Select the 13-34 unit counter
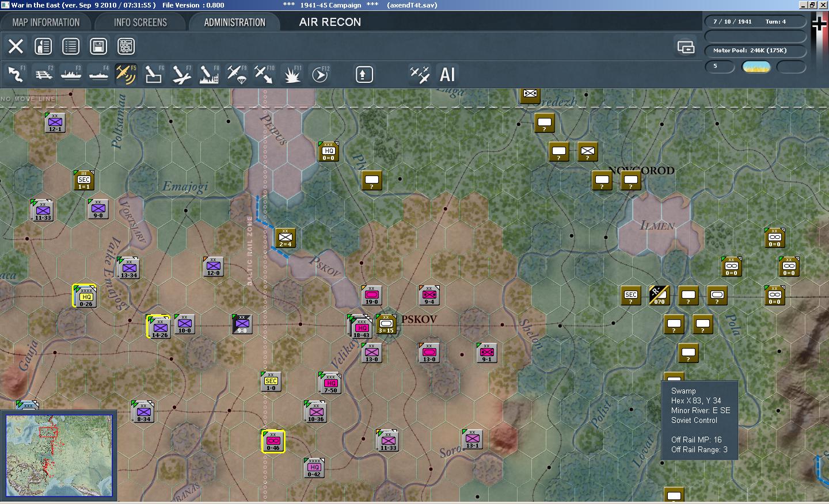Screen dimensions: 829x504 coord(128,268)
